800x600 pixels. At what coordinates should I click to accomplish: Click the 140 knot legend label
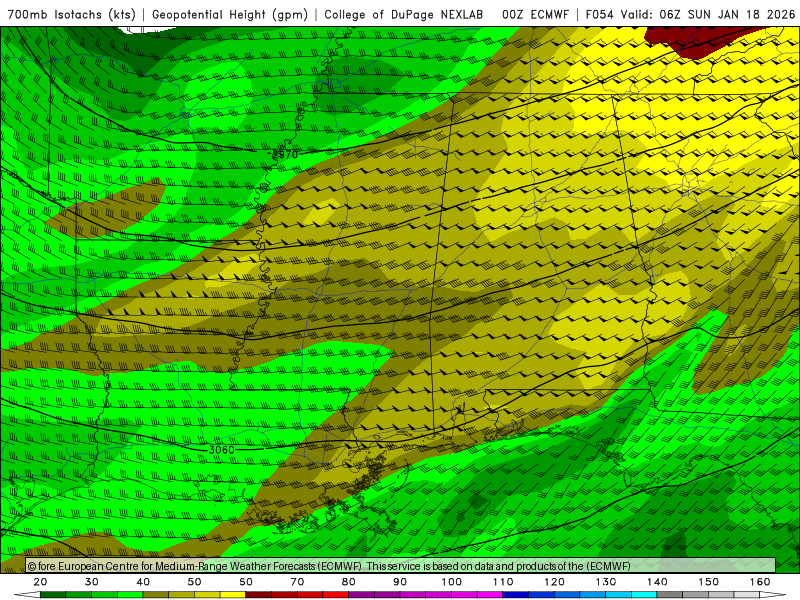click(657, 582)
